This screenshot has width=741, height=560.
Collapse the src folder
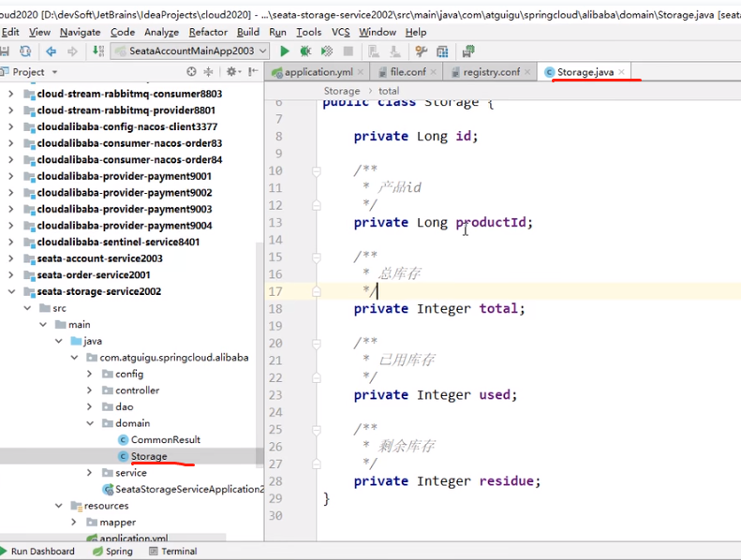click(27, 308)
